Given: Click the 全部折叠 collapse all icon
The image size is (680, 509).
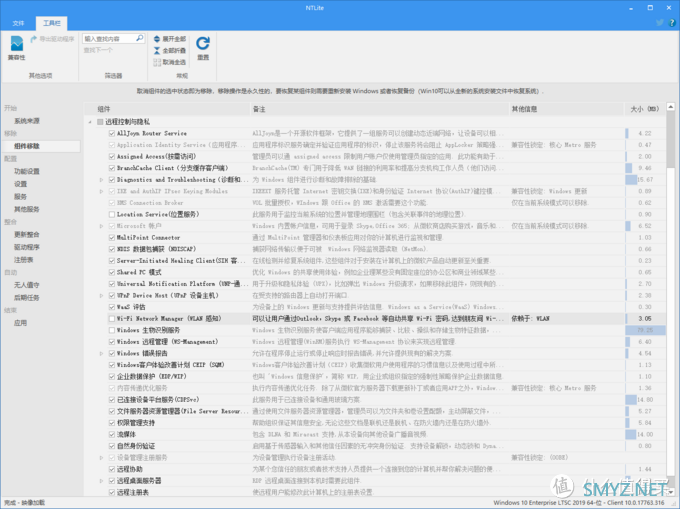Looking at the screenshot, I should (x=157, y=51).
